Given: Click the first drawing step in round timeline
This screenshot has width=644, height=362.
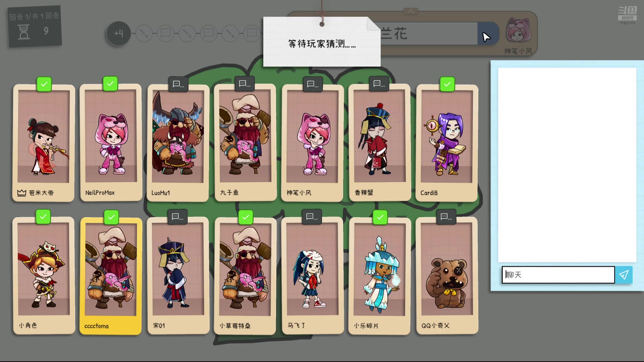Looking at the screenshot, I should [x=144, y=33].
